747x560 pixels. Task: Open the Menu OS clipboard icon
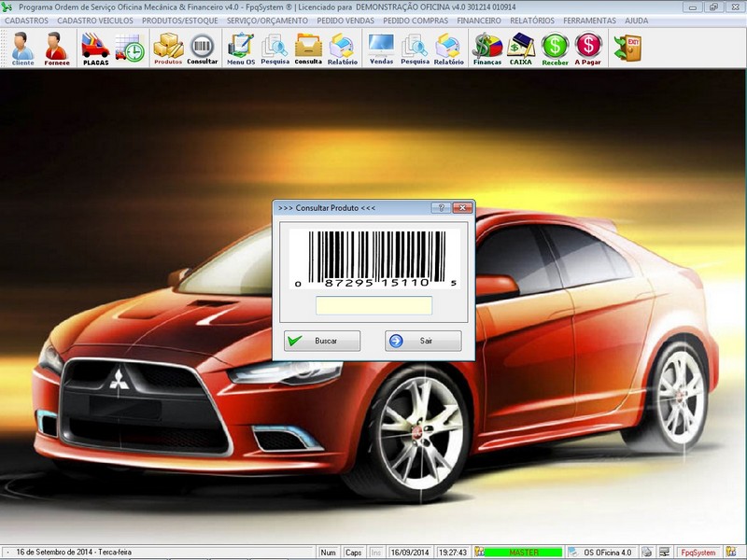click(241, 49)
